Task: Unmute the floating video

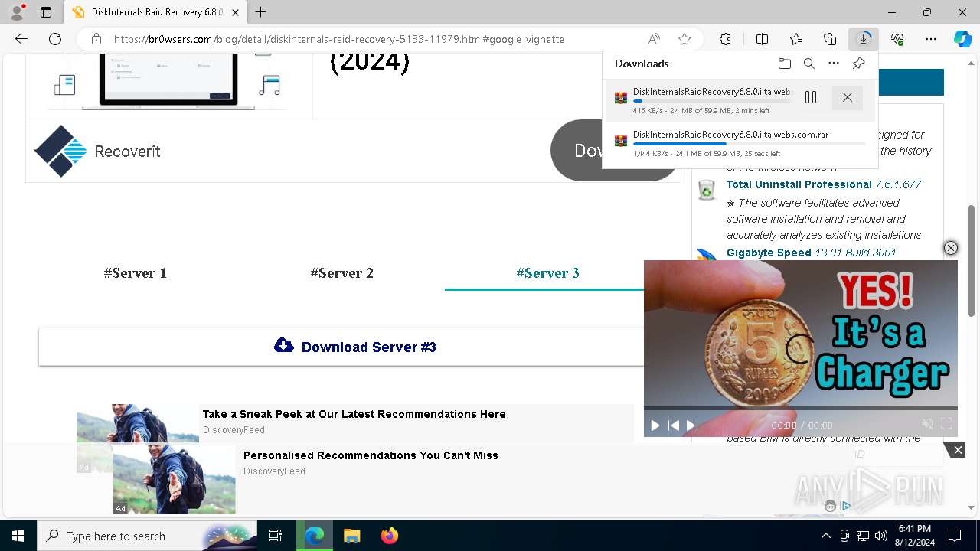Action: tap(927, 423)
